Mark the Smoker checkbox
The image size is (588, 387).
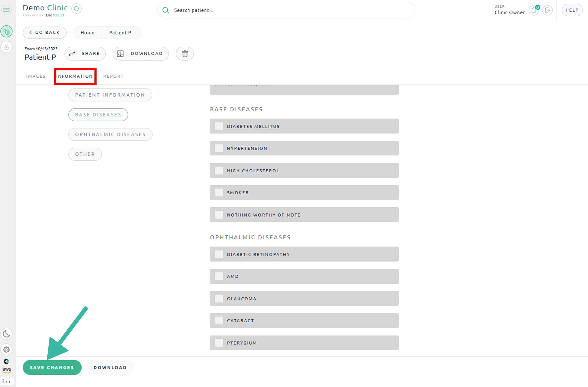(x=219, y=193)
